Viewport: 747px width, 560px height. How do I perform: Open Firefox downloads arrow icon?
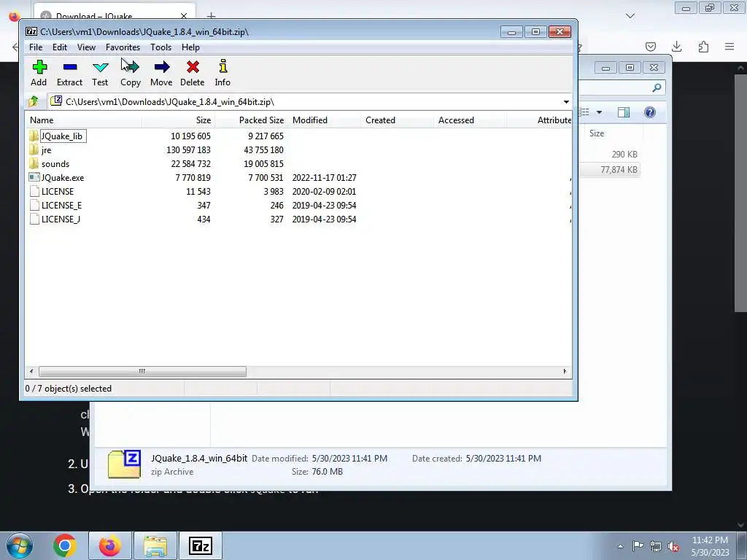[676, 47]
